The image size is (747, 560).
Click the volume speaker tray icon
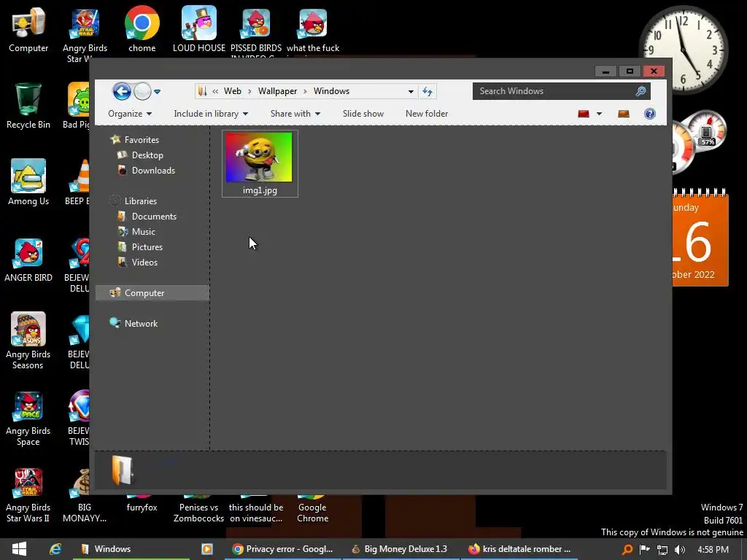[x=680, y=550]
